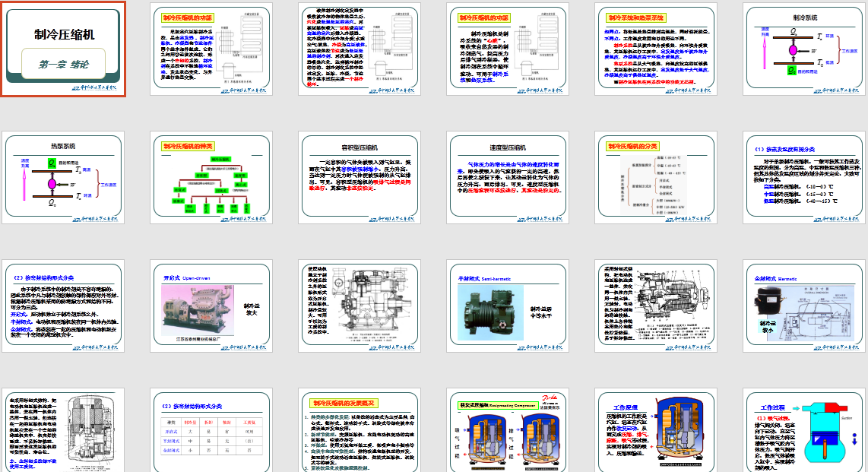Open the 制冷压缩机的功能 slide with system diagram
This screenshot has height=472, width=868.
pos(211,49)
